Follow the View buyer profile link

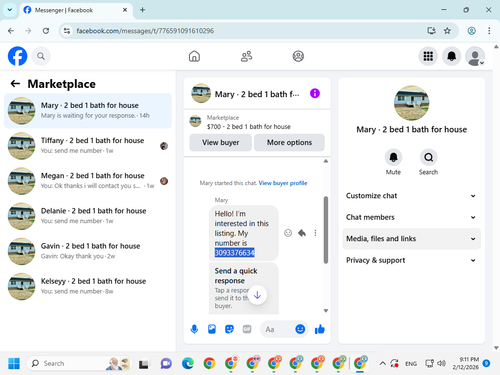(x=283, y=183)
